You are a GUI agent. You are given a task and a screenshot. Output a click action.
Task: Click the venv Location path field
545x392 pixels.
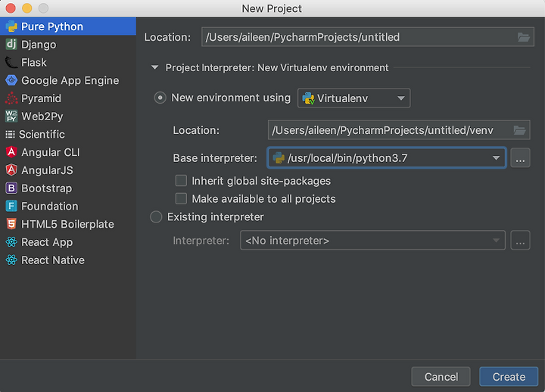[399, 130]
